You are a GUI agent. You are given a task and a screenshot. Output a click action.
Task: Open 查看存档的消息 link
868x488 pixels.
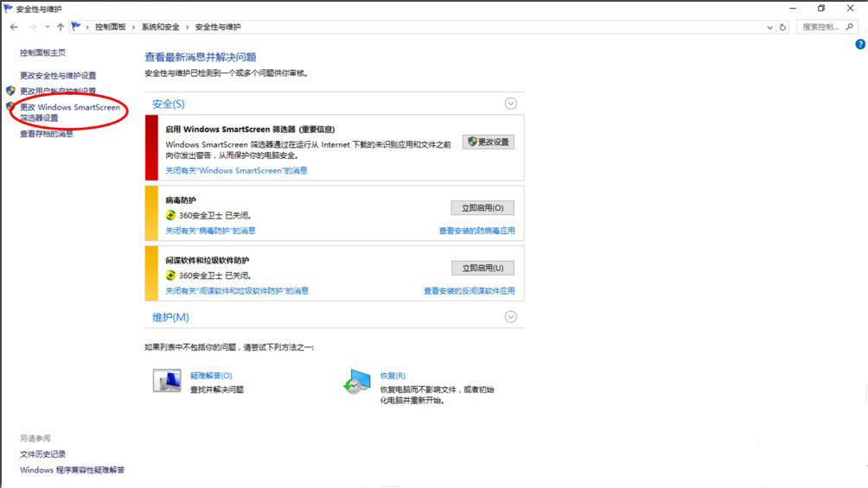(x=47, y=134)
